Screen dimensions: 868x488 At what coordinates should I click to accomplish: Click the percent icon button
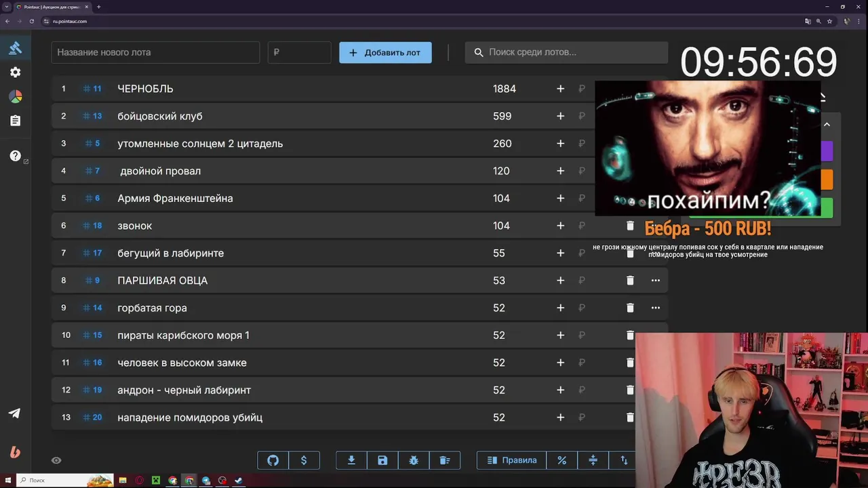pos(561,460)
